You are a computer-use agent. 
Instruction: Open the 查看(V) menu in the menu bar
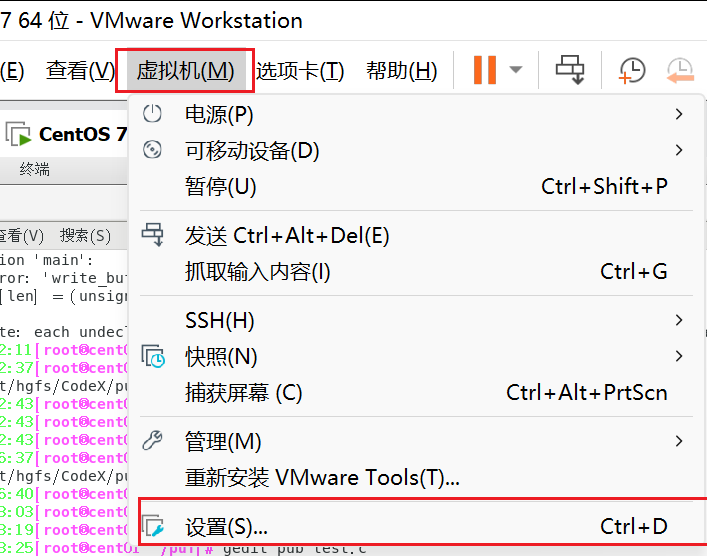(x=80, y=71)
